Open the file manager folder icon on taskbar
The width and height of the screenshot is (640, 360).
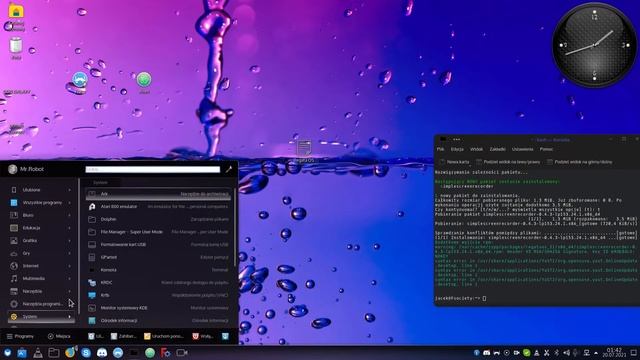tap(53, 353)
